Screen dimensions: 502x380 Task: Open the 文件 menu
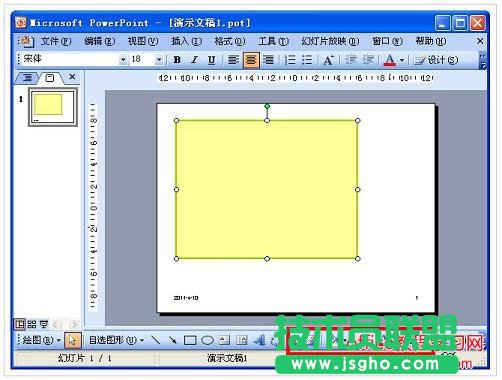56,41
